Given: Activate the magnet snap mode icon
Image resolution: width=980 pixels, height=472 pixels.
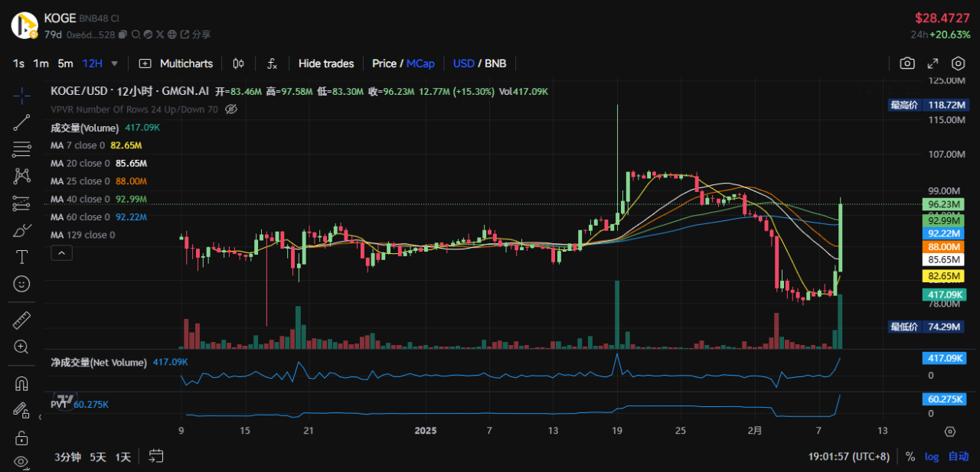Looking at the screenshot, I should (21, 382).
